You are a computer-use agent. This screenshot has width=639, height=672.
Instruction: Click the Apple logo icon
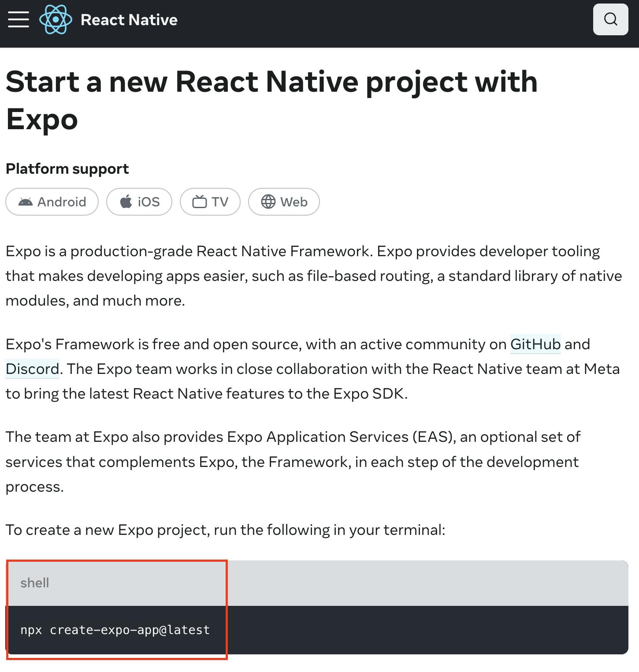(x=126, y=202)
